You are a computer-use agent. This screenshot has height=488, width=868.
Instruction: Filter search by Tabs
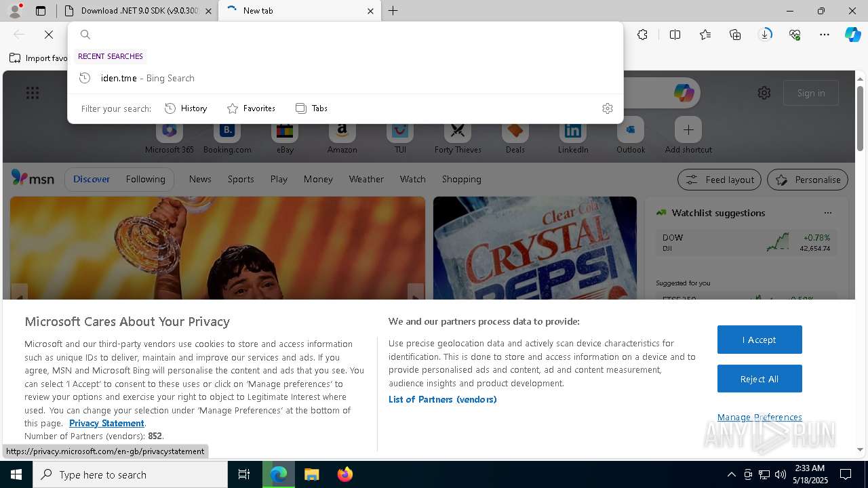(x=311, y=108)
